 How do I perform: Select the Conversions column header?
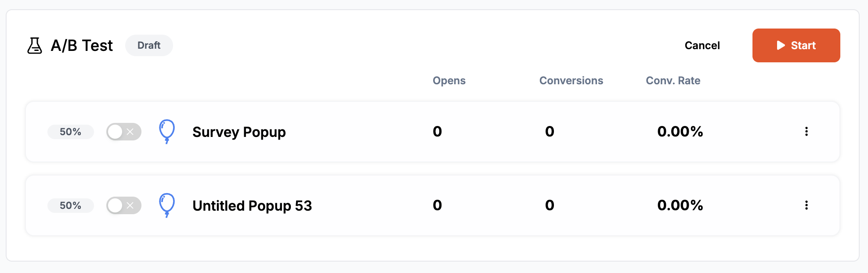571,81
